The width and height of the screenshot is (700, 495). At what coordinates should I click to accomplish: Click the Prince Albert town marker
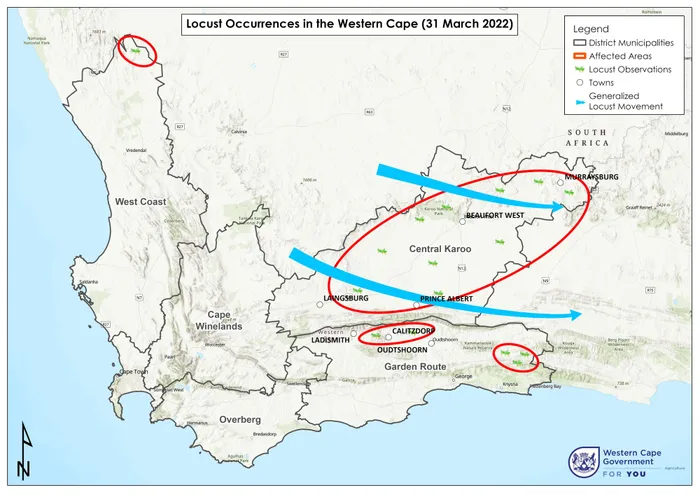[417, 304]
